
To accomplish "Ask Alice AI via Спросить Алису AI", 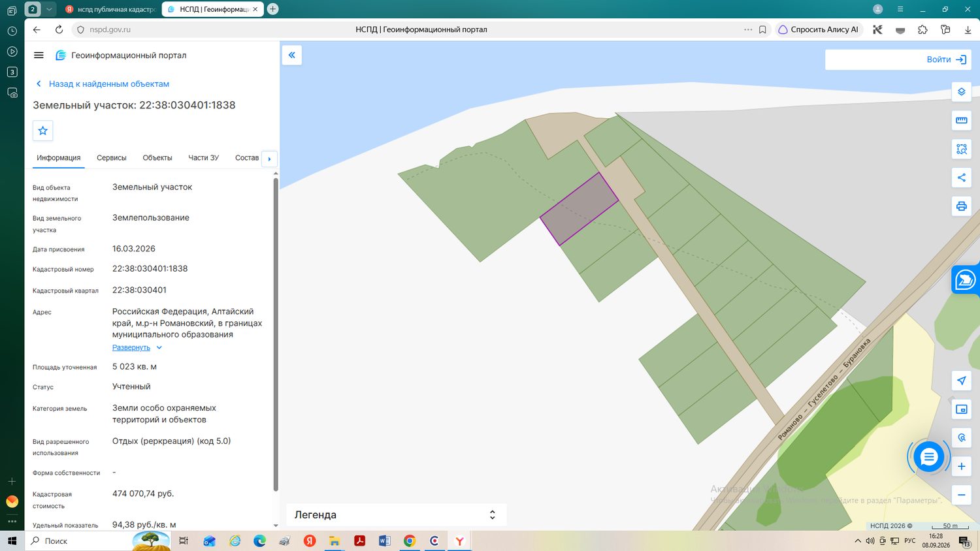I will pos(819,29).
